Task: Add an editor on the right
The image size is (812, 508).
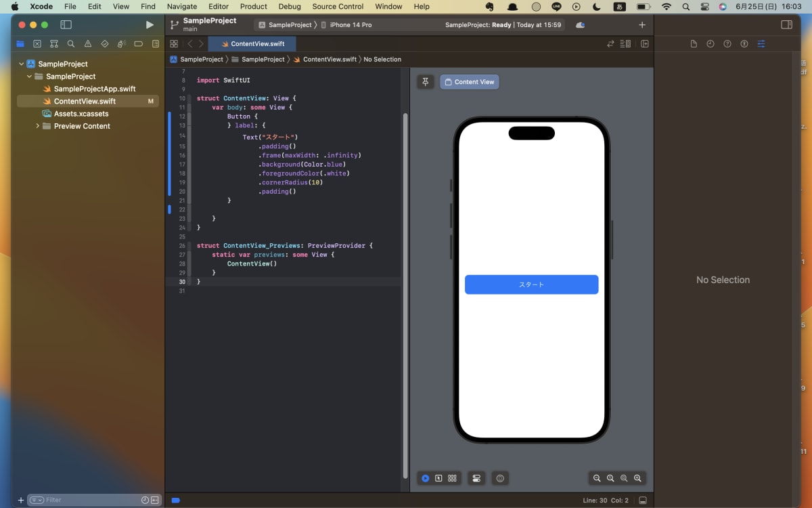Action: tap(645, 43)
